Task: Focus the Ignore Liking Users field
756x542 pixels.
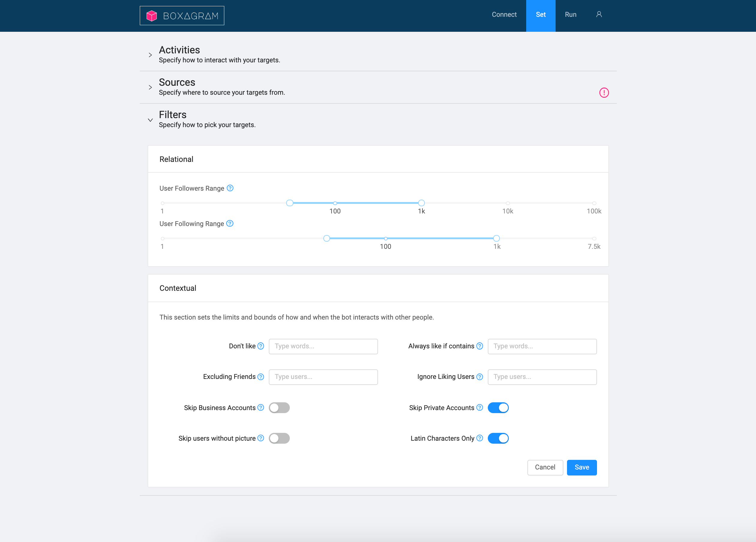Action: pos(542,377)
